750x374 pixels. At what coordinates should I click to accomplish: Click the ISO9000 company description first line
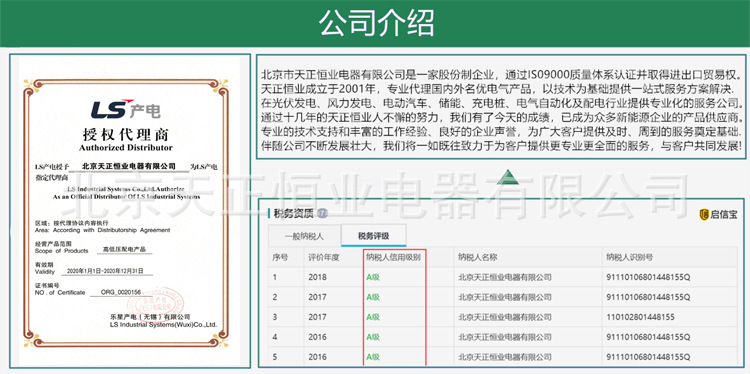coord(502,75)
